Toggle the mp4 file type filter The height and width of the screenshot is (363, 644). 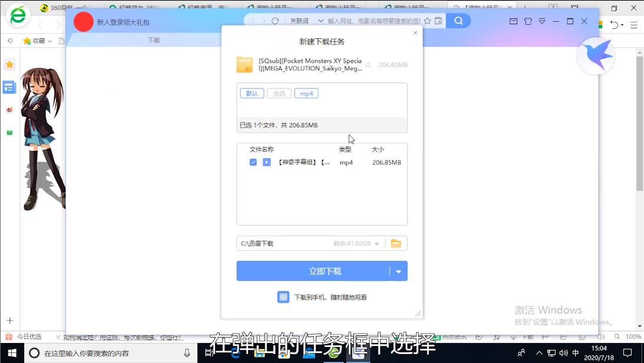pyautogui.click(x=307, y=93)
